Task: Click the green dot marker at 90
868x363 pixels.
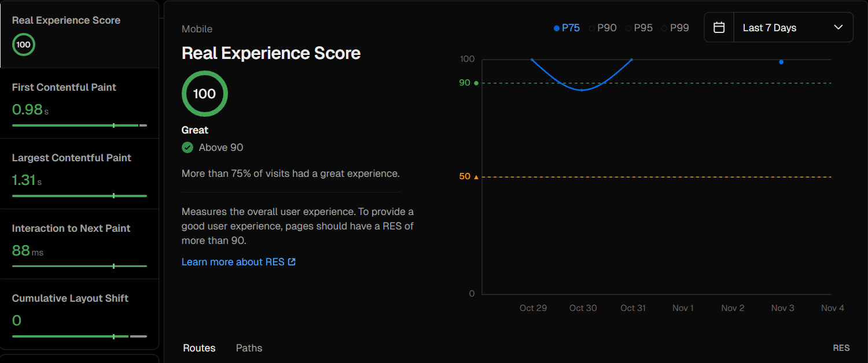Action: point(476,83)
